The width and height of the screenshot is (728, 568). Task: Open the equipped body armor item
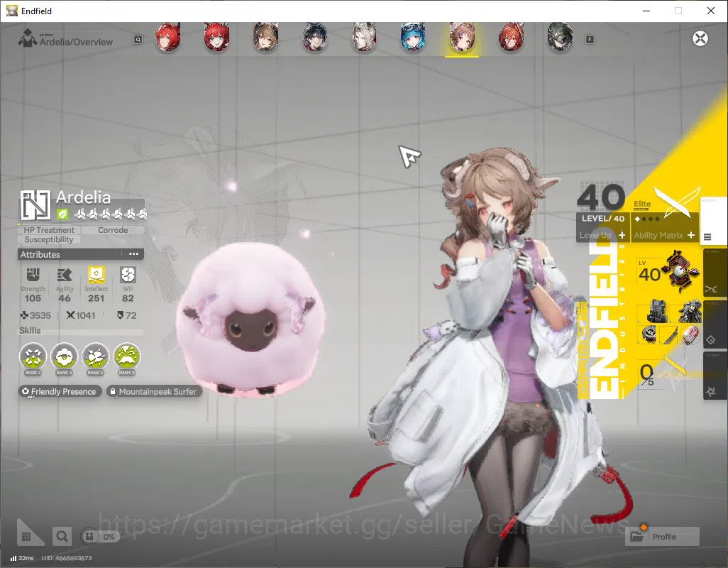pyautogui.click(x=656, y=311)
